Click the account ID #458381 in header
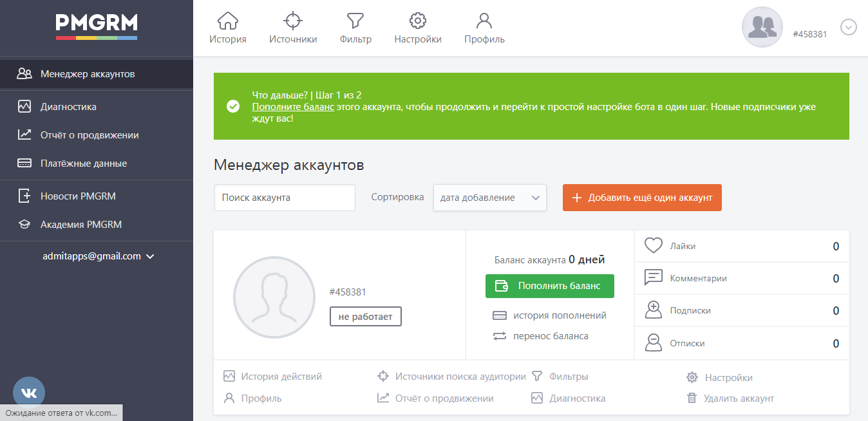 click(x=810, y=34)
